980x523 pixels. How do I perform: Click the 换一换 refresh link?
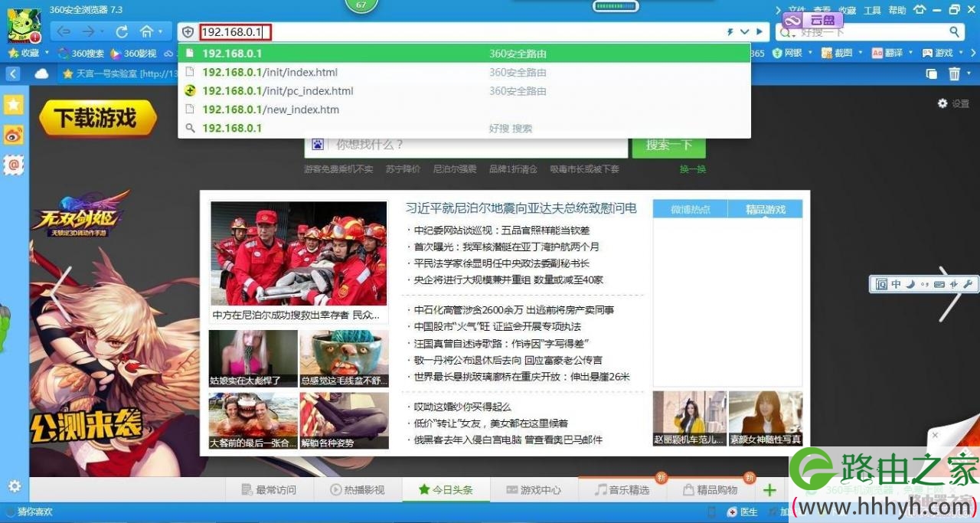click(693, 169)
